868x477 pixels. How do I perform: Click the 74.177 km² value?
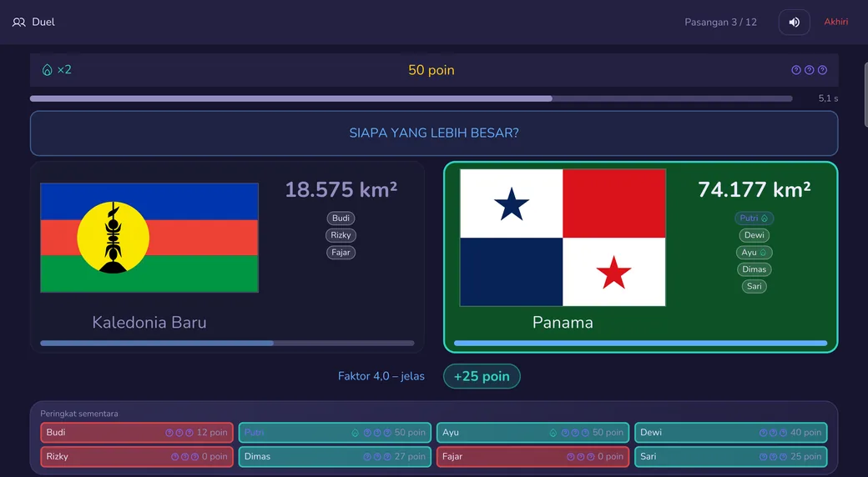point(754,190)
